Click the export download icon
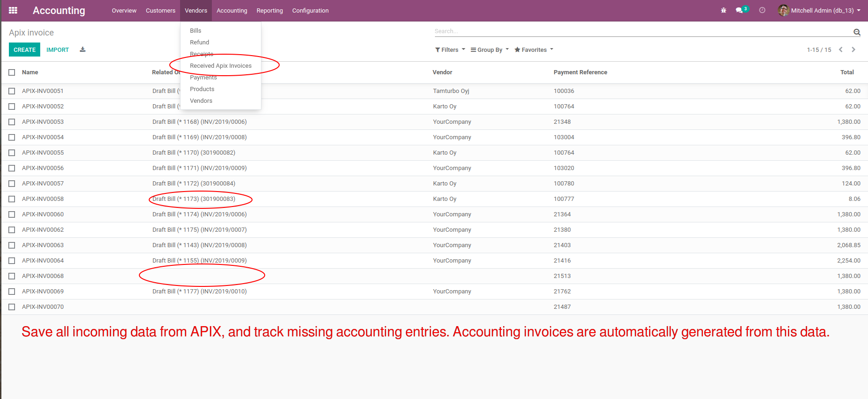Screen dimensions: 868x399 83,50
